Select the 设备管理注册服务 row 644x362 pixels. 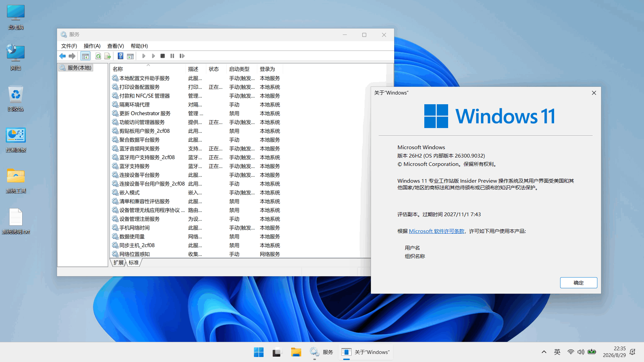coord(197,219)
